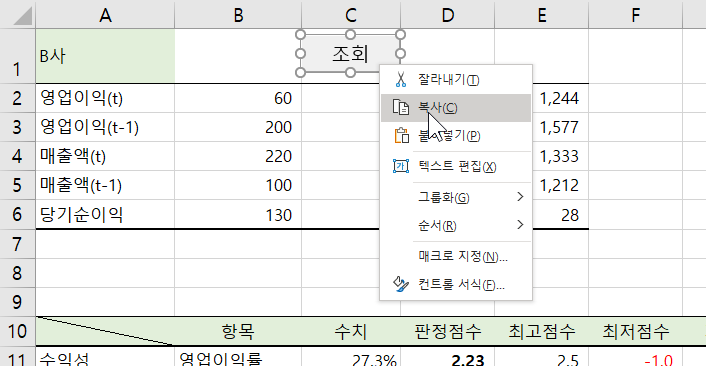Click the 조회 button control
The height and width of the screenshot is (366, 706).
coord(350,54)
